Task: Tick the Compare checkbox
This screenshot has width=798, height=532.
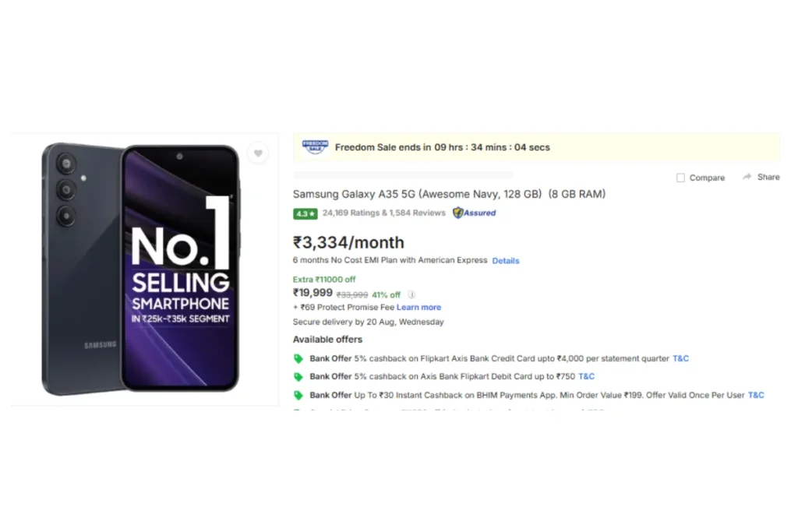Action: (x=680, y=178)
